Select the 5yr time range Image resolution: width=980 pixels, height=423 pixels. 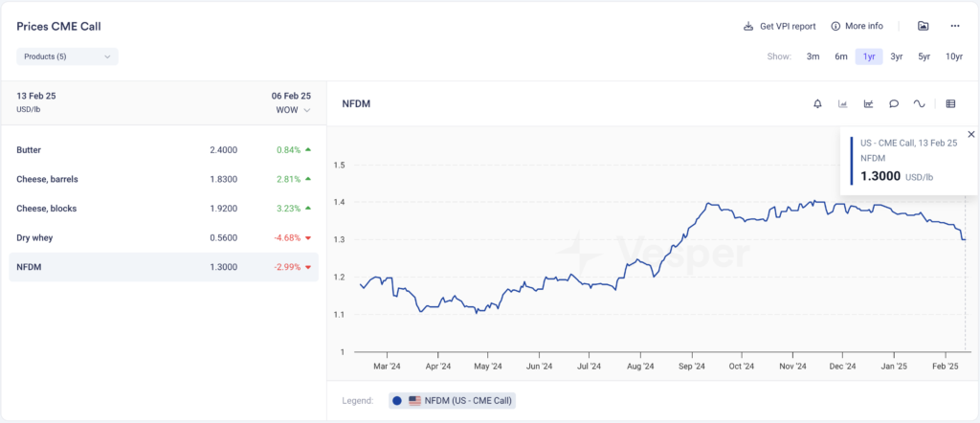924,56
